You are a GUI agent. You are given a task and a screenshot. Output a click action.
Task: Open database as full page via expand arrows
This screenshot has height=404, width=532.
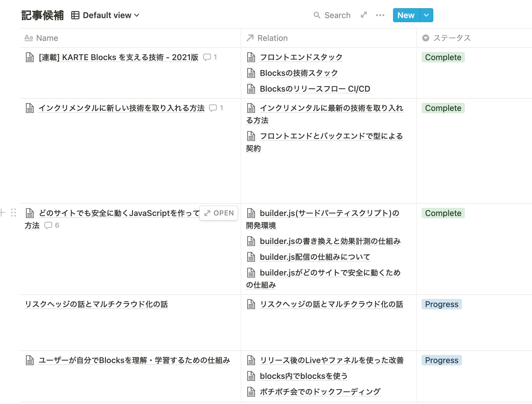(364, 15)
